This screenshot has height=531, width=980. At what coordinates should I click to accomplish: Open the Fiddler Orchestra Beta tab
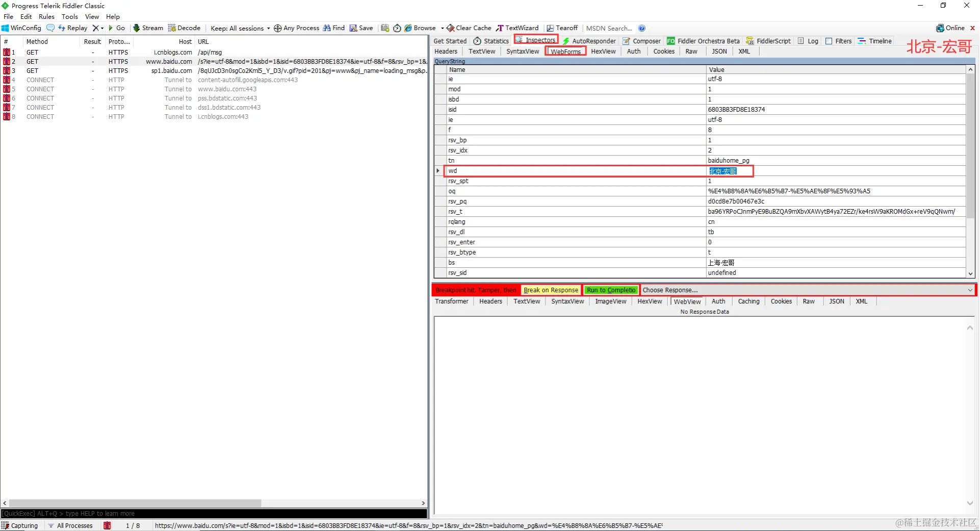703,41
